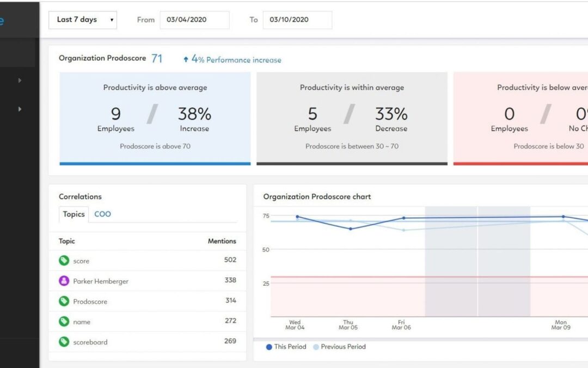Click the green tag icon beside score
The width and height of the screenshot is (588, 368).
point(64,261)
